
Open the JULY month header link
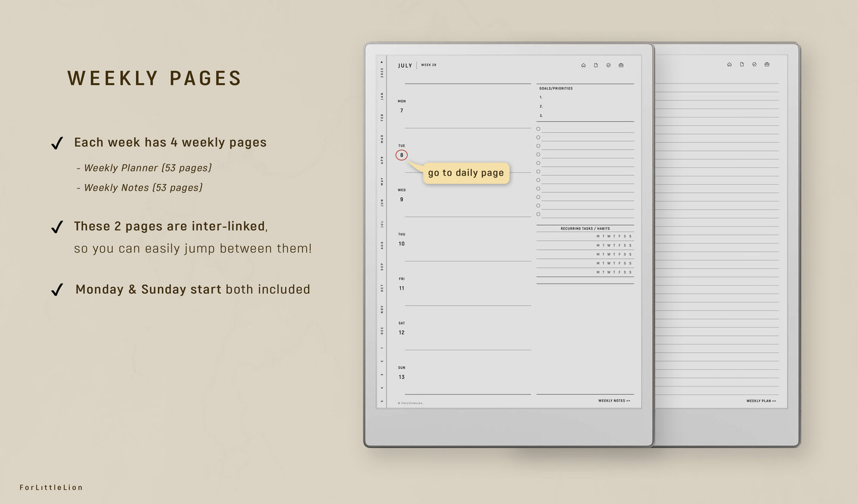pyautogui.click(x=405, y=66)
